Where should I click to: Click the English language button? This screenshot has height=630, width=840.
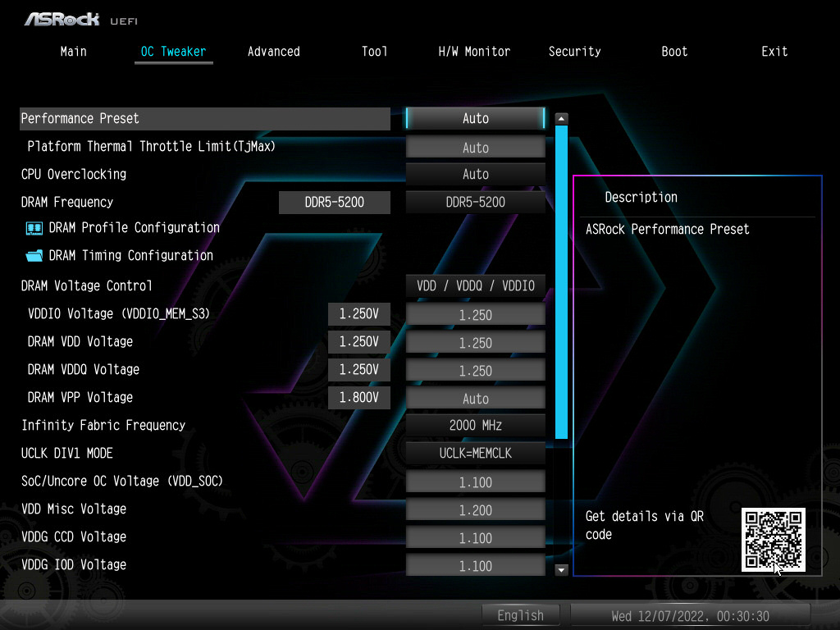(521, 615)
